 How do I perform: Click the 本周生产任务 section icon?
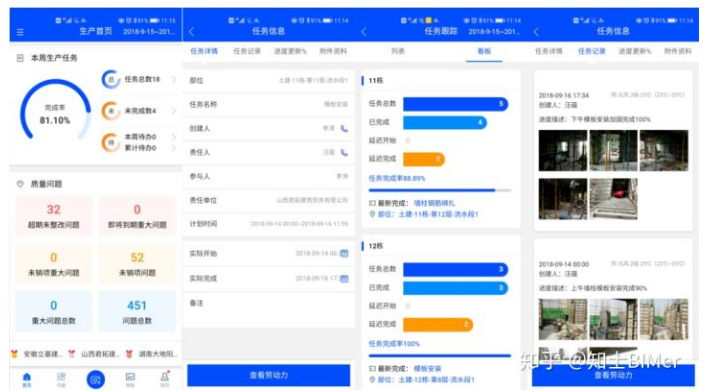pos(20,58)
